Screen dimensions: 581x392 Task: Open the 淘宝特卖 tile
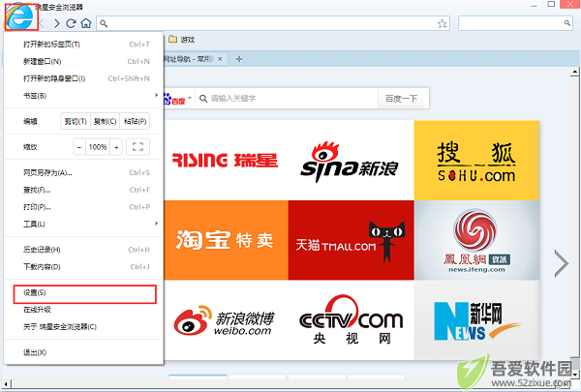pyautogui.click(x=226, y=240)
